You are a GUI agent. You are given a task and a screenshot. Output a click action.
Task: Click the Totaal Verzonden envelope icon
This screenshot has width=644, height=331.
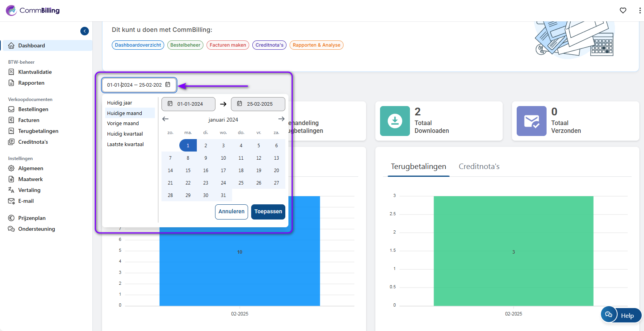coord(531,121)
